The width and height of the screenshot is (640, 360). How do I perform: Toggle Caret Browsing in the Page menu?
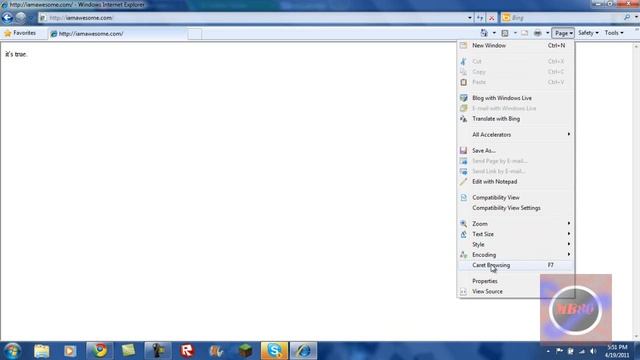pos(516,265)
